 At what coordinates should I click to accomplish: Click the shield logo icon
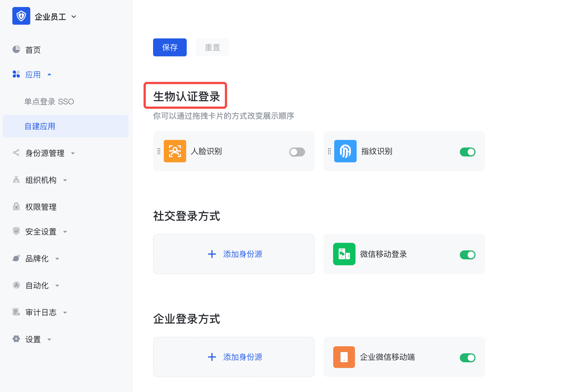pos(21,16)
